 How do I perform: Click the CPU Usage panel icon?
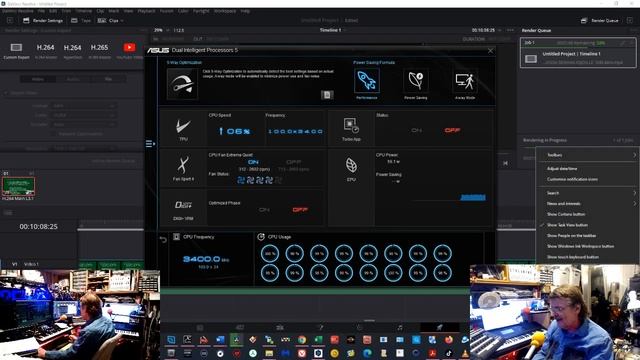pos(261,237)
